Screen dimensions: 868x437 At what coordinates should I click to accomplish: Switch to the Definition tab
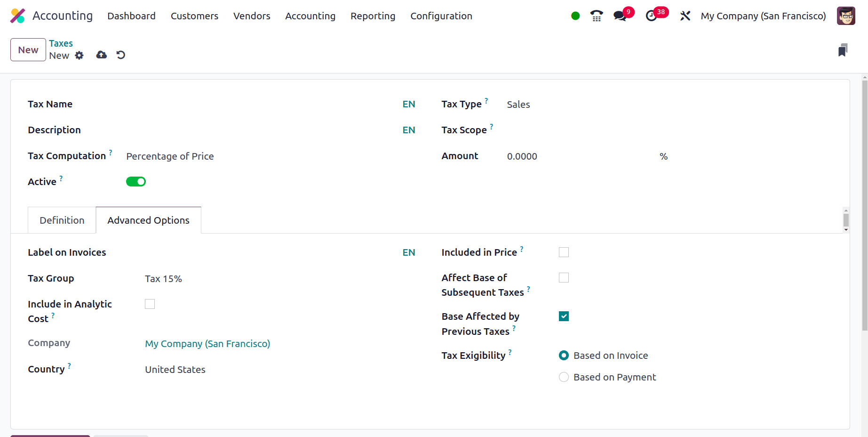coord(62,220)
